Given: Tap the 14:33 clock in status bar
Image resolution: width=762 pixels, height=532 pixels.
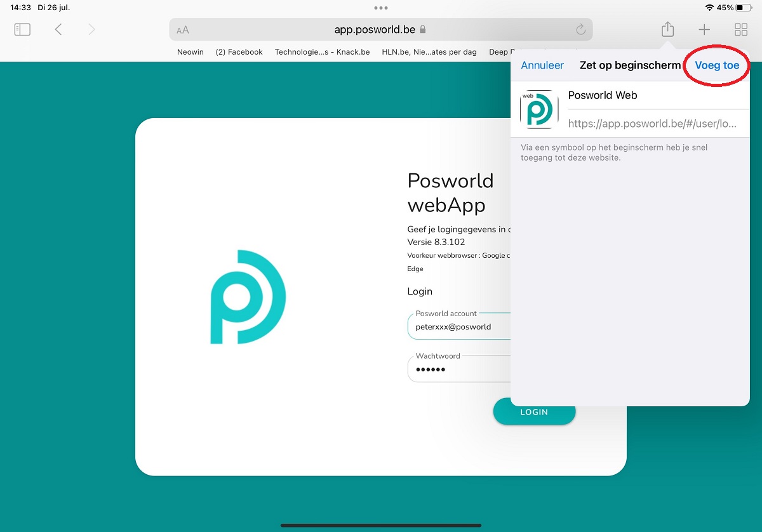Looking at the screenshot, I should pos(20,8).
